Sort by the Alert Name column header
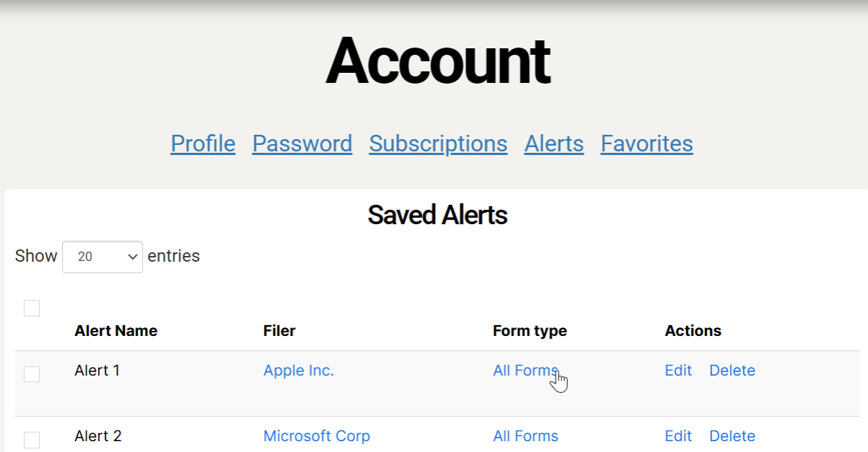Image resolution: width=868 pixels, height=452 pixels. [x=115, y=331]
